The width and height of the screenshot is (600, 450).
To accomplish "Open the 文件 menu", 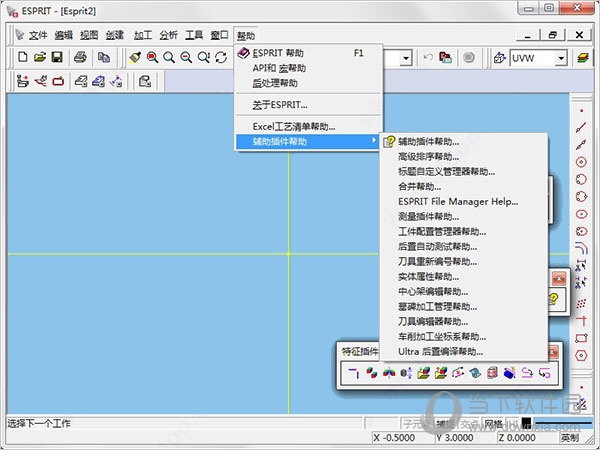I will 38,35.
